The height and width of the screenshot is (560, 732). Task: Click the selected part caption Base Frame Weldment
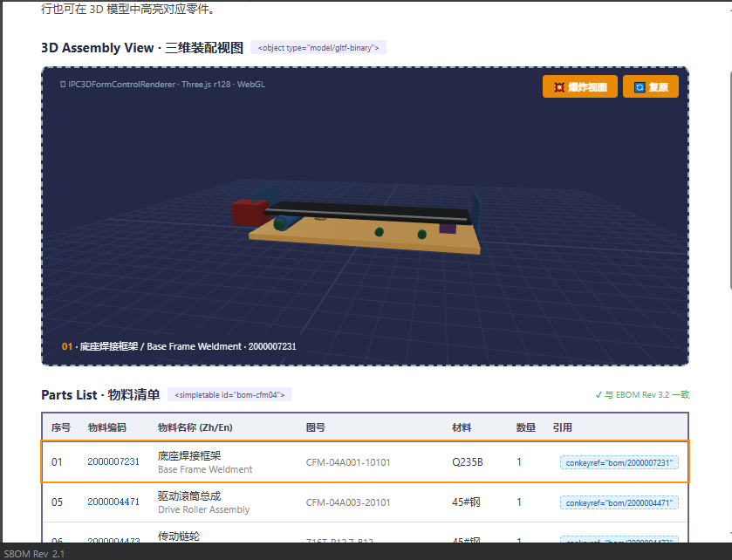click(x=179, y=346)
